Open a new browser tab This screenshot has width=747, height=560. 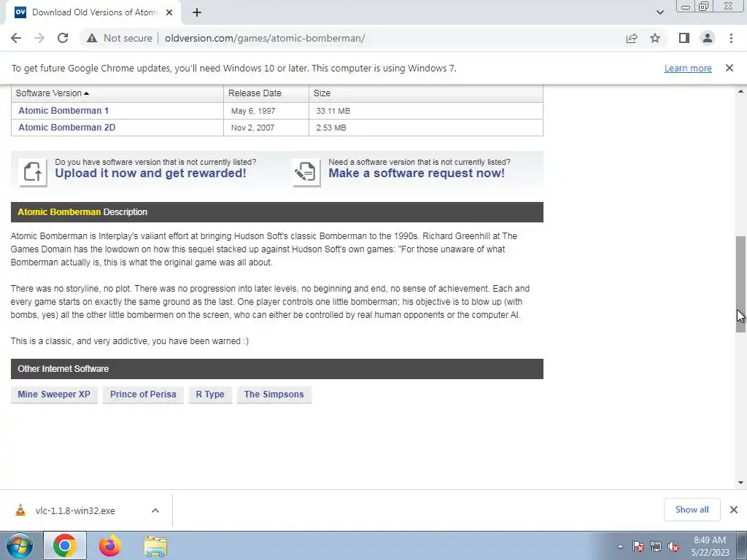[x=197, y=12]
